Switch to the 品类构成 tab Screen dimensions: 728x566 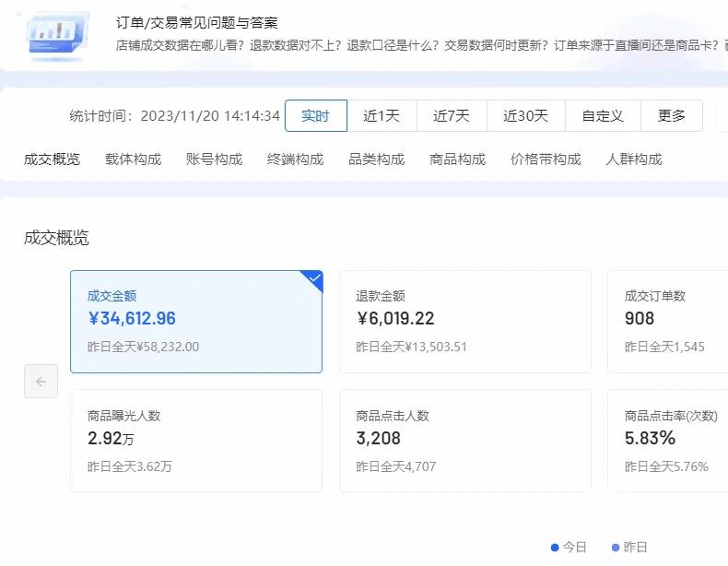pyautogui.click(x=377, y=159)
